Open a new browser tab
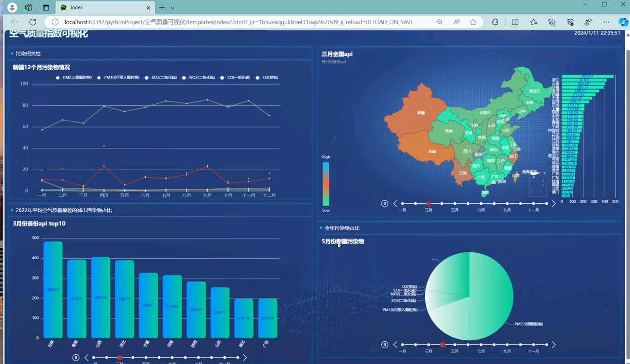The width and height of the screenshot is (630, 364). [162, 7]
